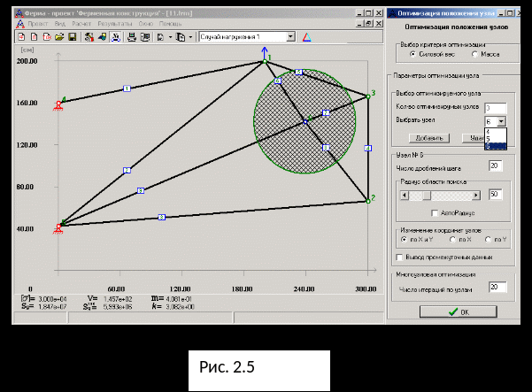Save the project with the floppy disk icon

coord(73,37)
